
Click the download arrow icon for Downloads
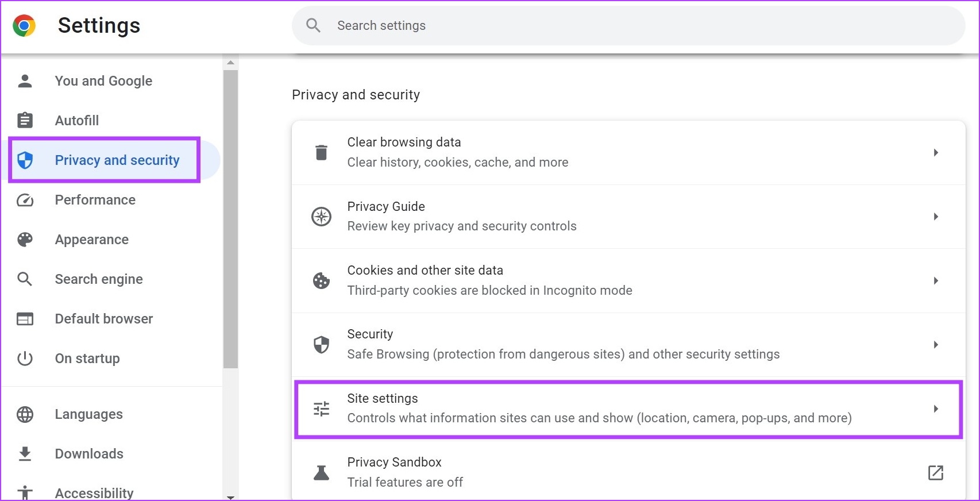(x=25, y=454)
